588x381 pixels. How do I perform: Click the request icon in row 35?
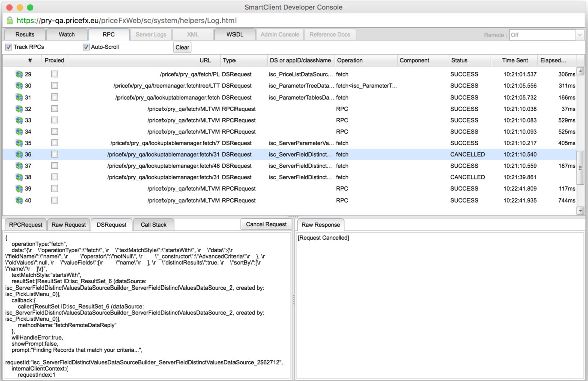[x=19, y=143]
